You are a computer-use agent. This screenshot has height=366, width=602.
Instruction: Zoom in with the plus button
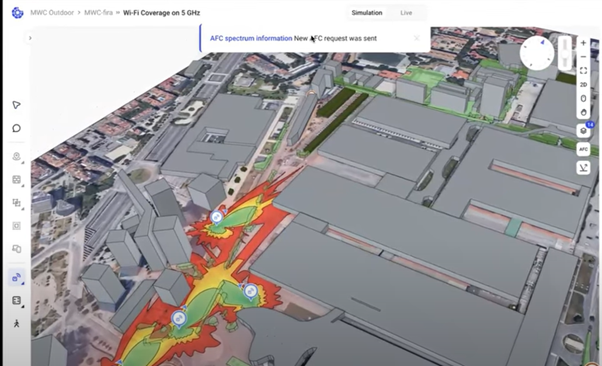point(583,43)
